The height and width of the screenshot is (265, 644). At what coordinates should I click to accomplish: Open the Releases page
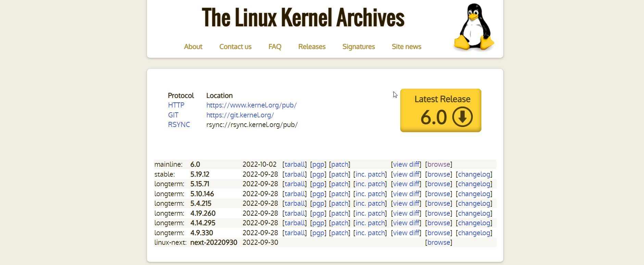point(312,47)
